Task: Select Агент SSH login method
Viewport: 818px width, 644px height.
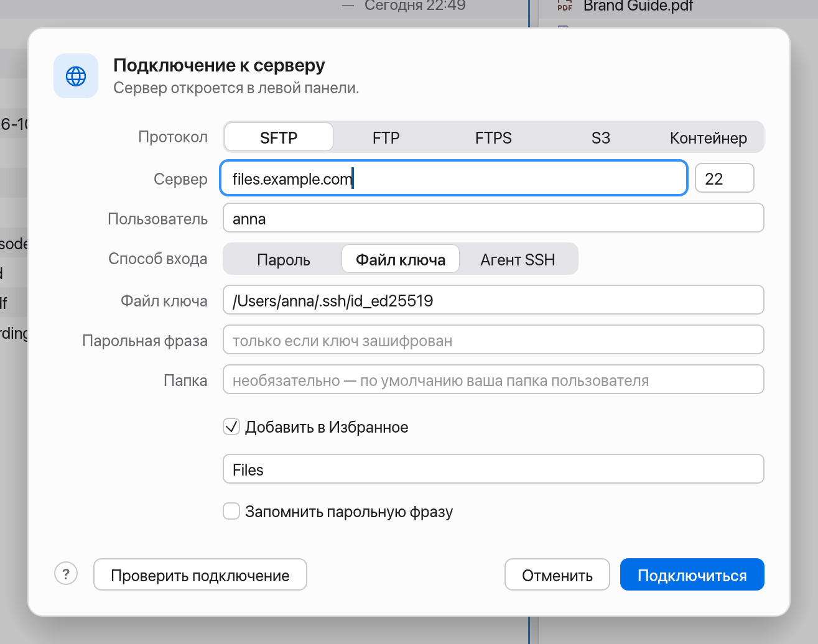Action: 518,259
